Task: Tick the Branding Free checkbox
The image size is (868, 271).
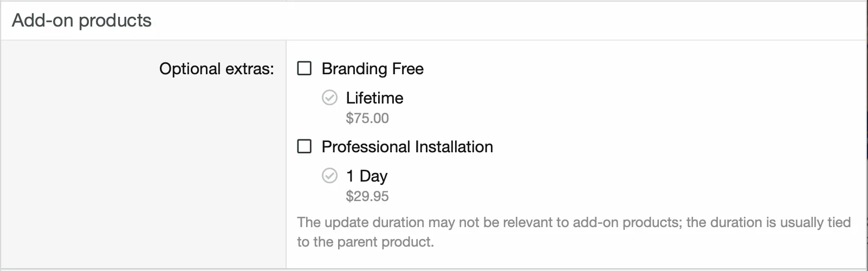Action: click(305, 68)
